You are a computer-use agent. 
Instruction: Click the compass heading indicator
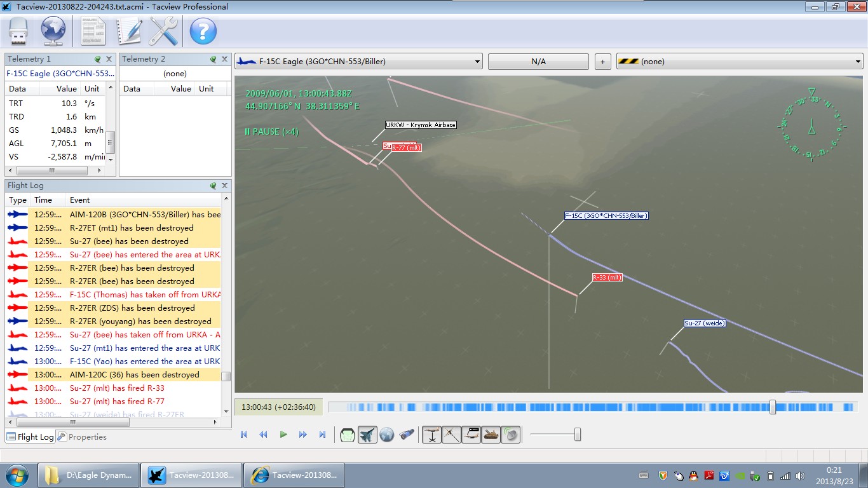click(x=811, y=124)
